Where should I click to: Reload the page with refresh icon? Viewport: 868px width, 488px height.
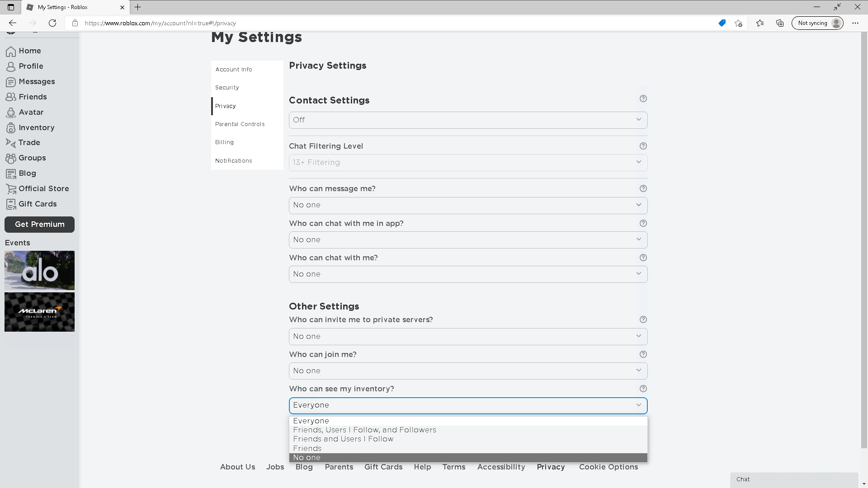pos(52,23)
